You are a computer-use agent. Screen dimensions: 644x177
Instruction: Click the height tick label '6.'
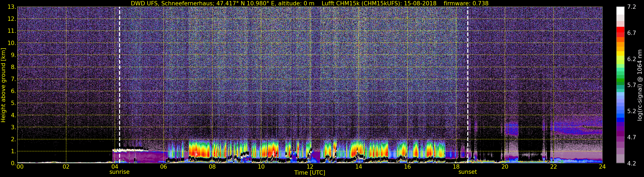[x=13, y=91]
